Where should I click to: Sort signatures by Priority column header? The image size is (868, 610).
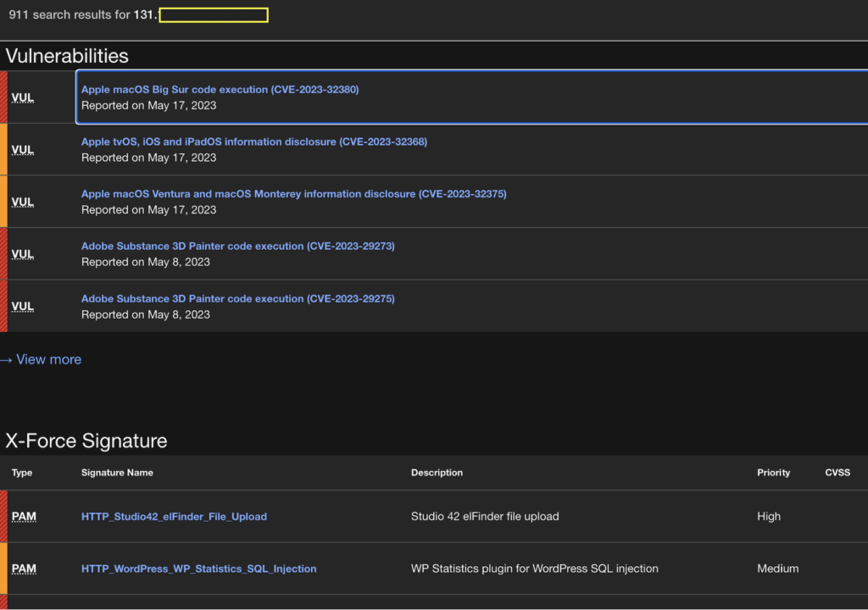click(773, 473)
